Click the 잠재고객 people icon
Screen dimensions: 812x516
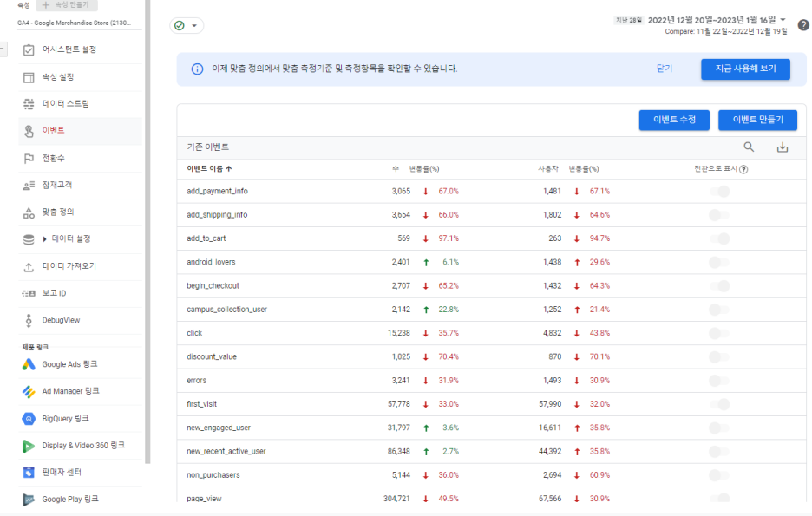tap(29, 186)
